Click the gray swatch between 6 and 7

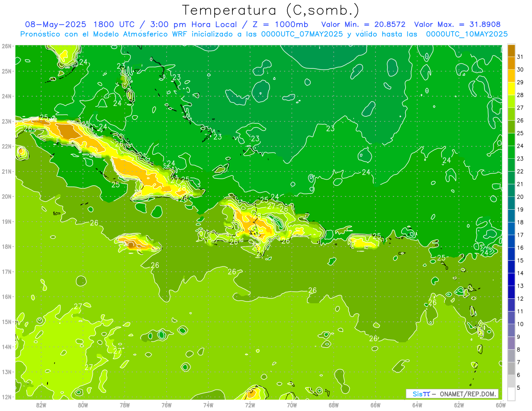point(511,368)
